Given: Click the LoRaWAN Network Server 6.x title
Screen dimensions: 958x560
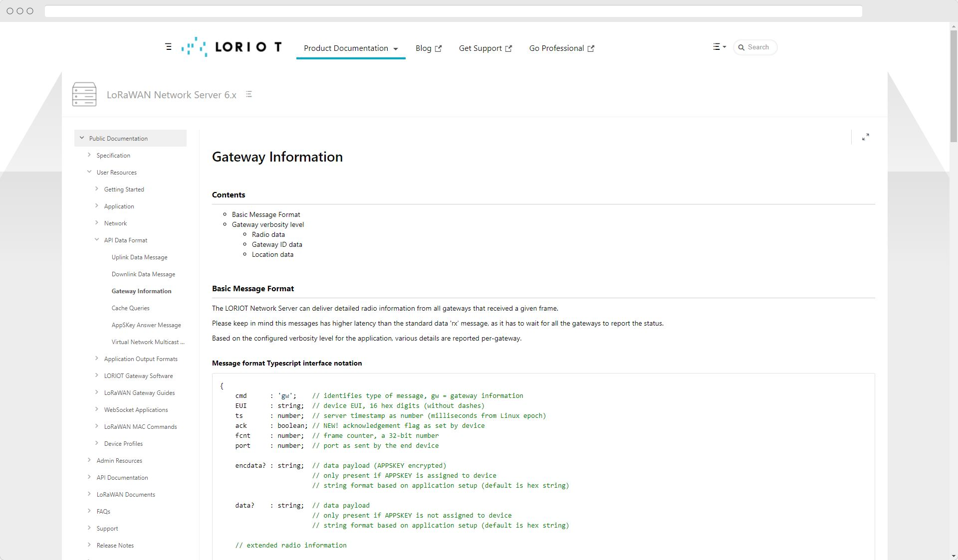Looking at the screenshot, I should pyautogui.click(x=172, y=95).
